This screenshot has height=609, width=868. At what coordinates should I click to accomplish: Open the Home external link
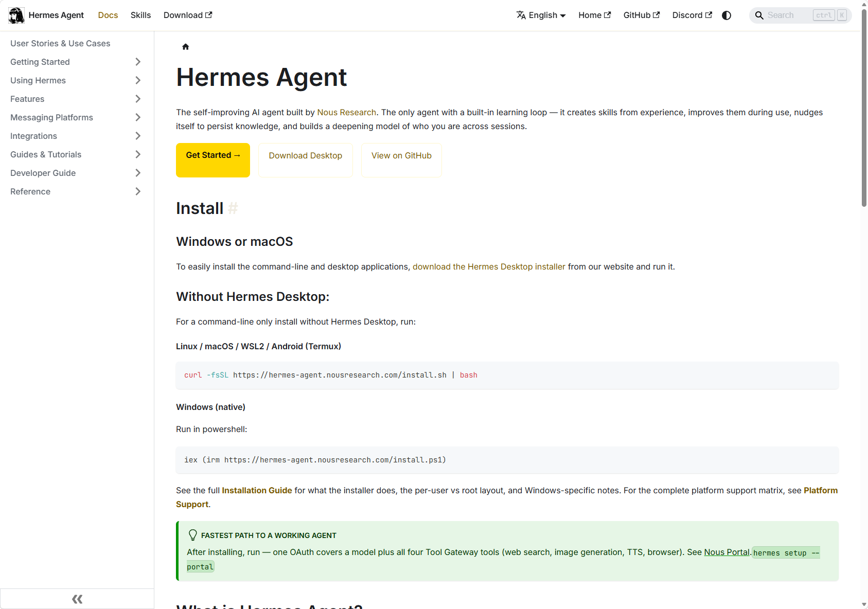point(595,15)
